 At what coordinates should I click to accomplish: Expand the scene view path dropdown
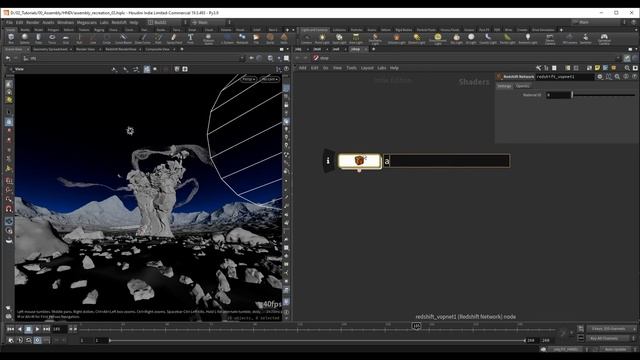click(242, 58)
